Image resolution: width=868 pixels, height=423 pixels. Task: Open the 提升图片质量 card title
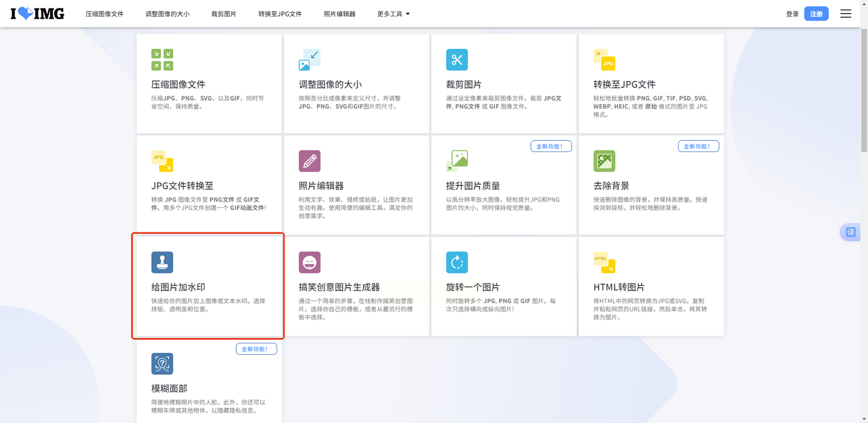click(x=473, y=186)
